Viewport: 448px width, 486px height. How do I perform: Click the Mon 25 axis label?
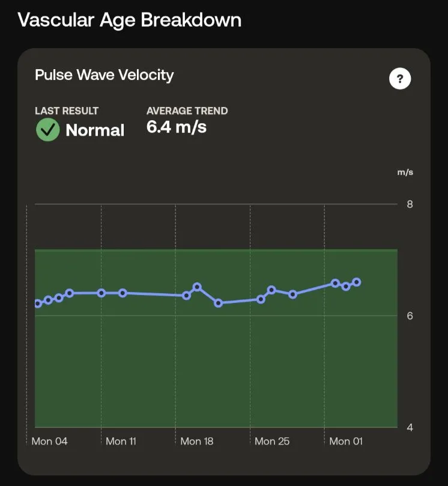tap(272, 441)
